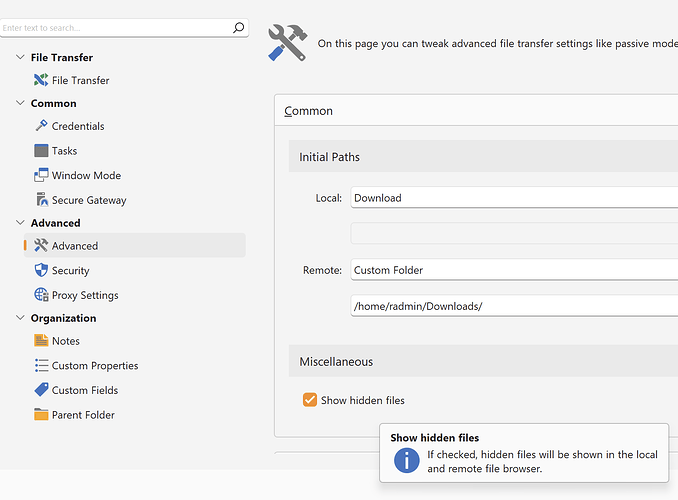Viewport: 678px width, 500px height.
Task: Click the search magnifier icon
Action: [238, 28]
